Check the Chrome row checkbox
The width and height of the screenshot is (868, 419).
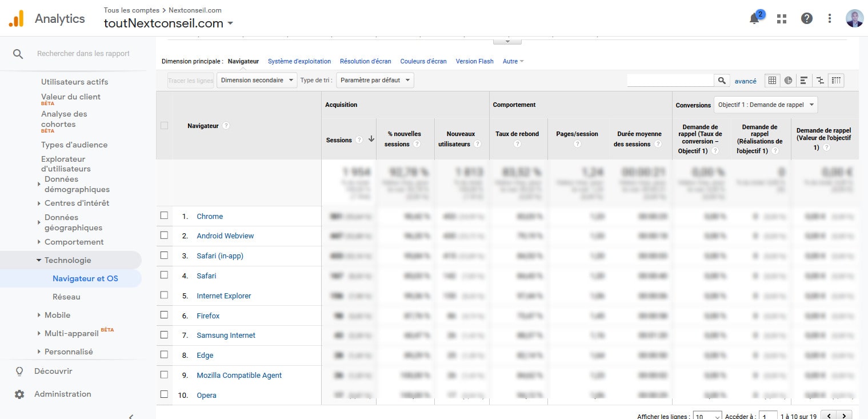[x=165, y=216]
